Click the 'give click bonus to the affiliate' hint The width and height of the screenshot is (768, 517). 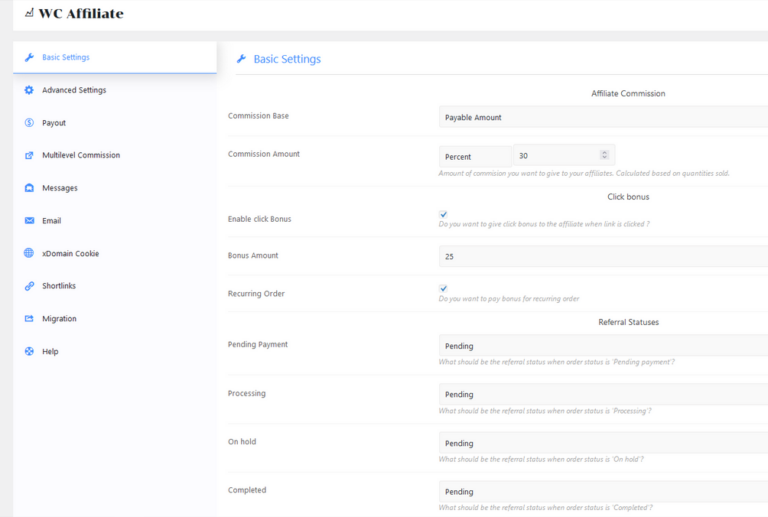click(544, 224)
